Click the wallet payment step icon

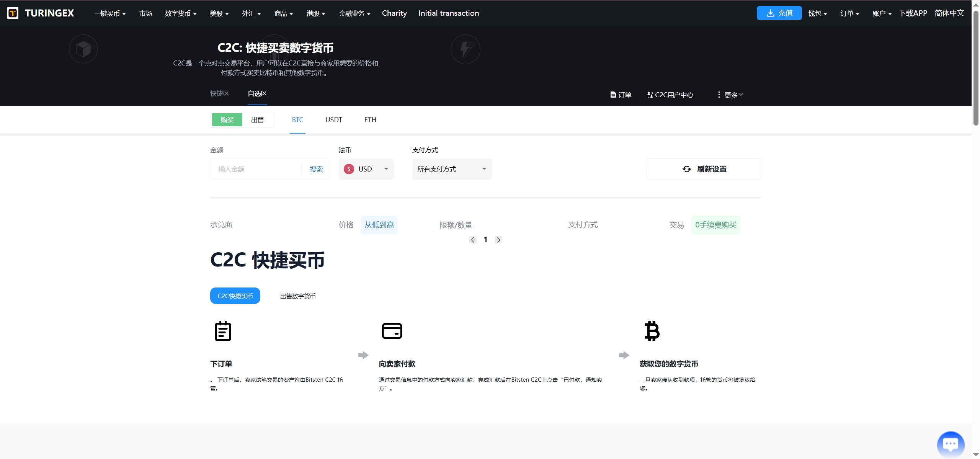[392, 331]
